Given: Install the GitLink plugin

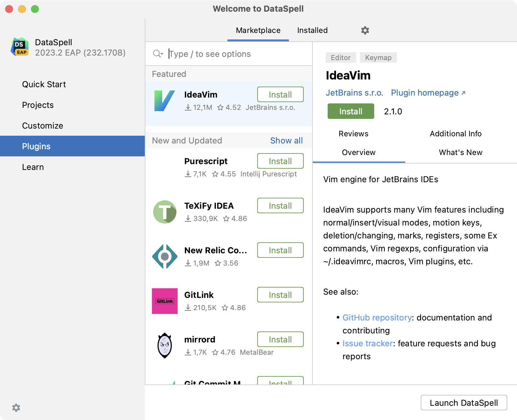Looking at the screenshot, I should pyautogui.click(x=280, y=295).
